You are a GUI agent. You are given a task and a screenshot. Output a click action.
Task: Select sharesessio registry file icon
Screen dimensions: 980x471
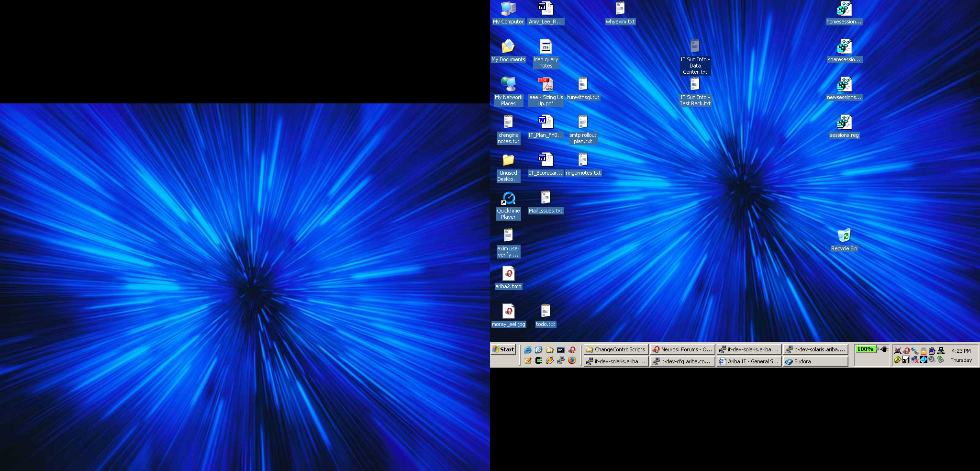pyautogui.click(x=844, y=51)
